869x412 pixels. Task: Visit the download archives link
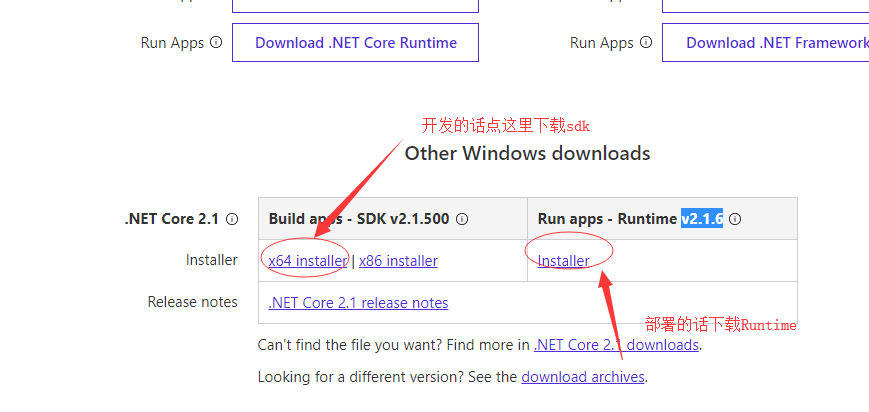click(583, 377)
